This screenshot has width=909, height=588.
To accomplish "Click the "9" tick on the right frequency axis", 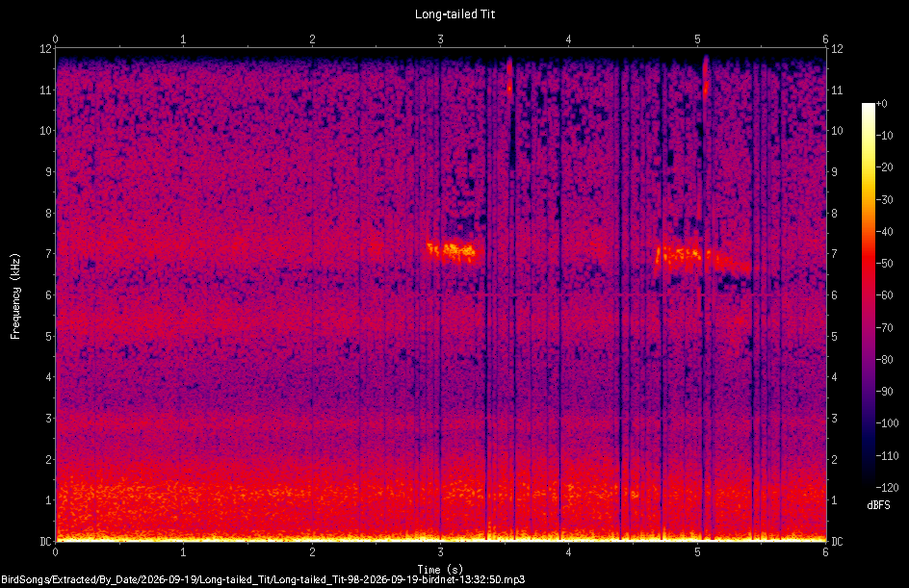I will click(x=834, y=172).
